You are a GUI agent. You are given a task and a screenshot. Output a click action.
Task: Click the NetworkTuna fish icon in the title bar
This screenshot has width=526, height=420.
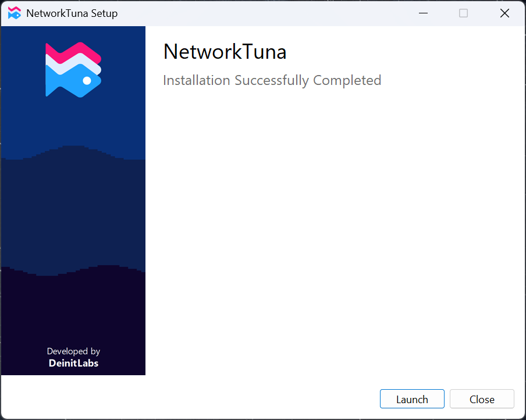(15, 13)
